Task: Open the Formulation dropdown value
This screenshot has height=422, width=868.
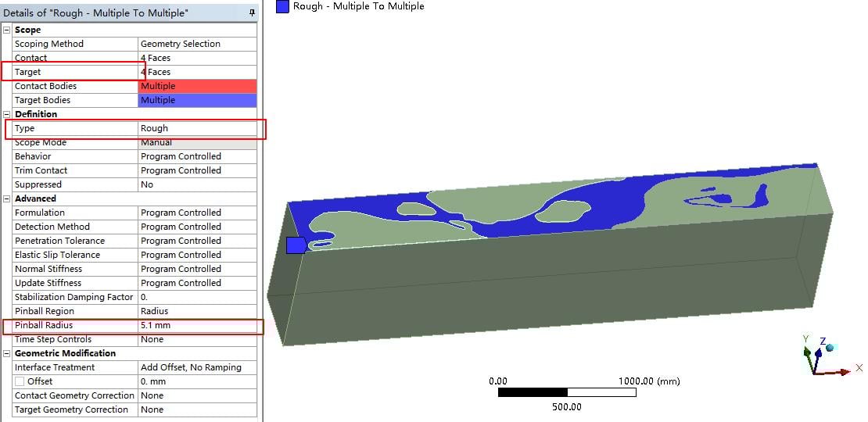Action: (x=197, y=213)
